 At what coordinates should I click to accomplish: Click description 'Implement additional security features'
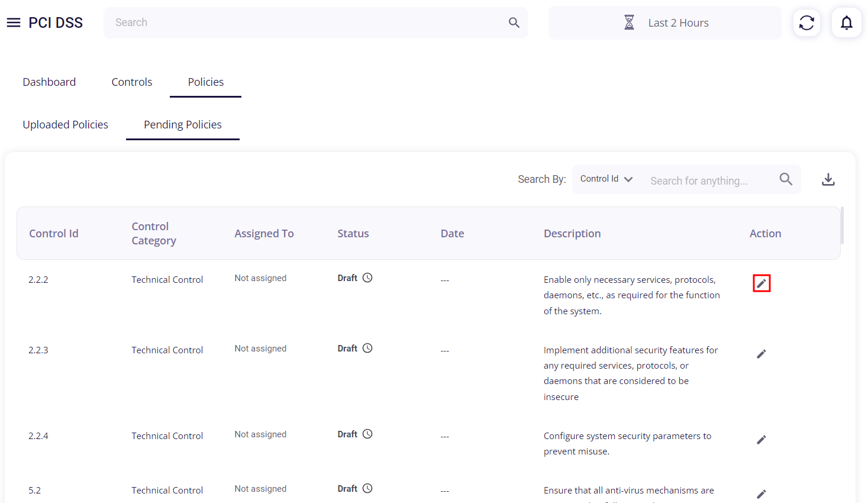[x=631, y=373]
